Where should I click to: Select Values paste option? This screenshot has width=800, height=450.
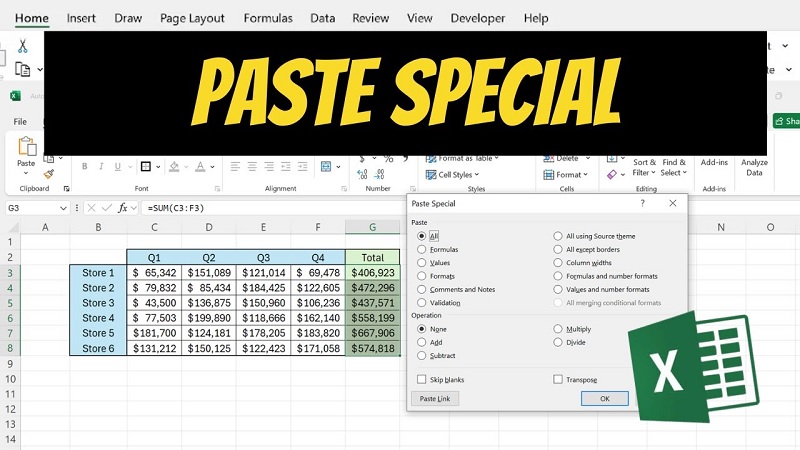tap(421, 263)
